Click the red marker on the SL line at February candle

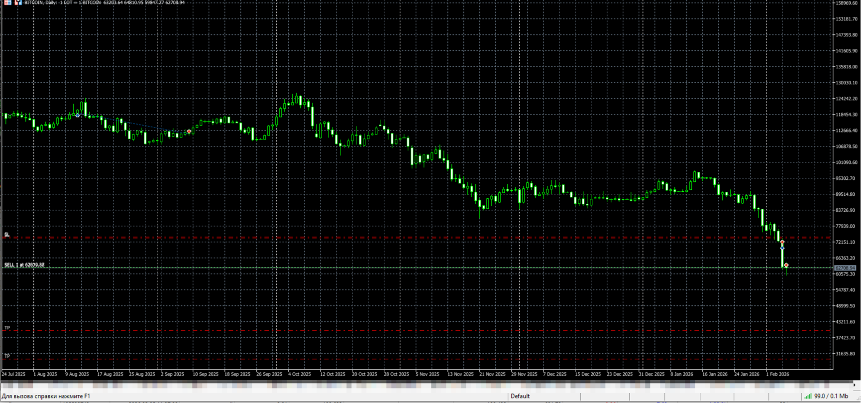click(782, 242)
